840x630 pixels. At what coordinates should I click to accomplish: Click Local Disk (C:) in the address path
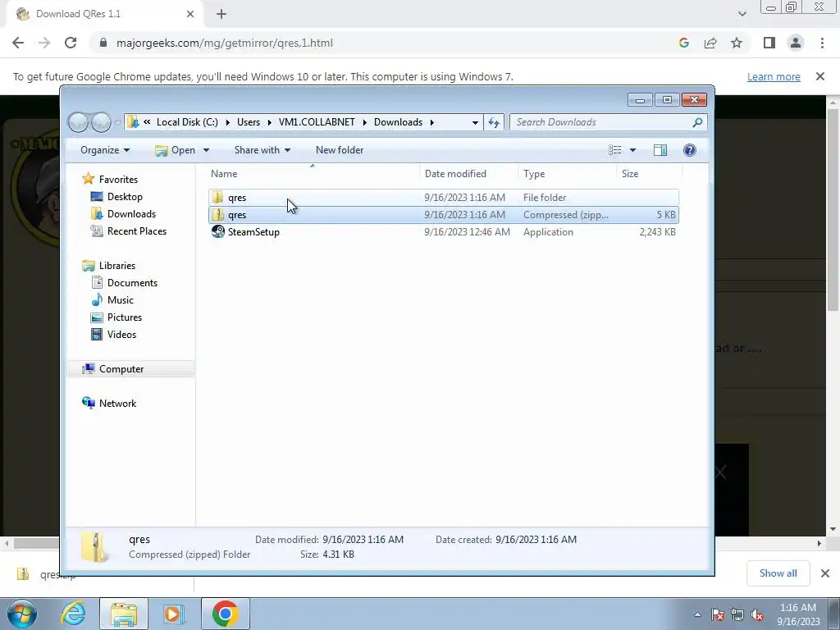(x=187, y=122)
